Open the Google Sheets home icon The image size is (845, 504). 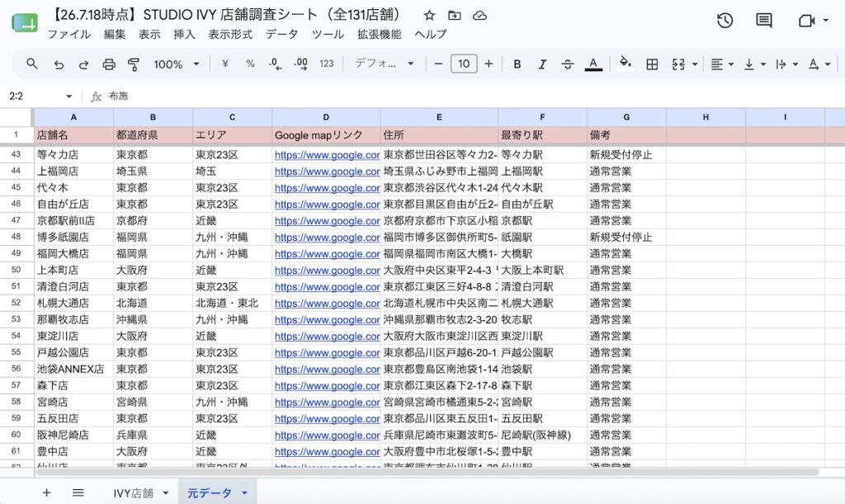[25, 23]
